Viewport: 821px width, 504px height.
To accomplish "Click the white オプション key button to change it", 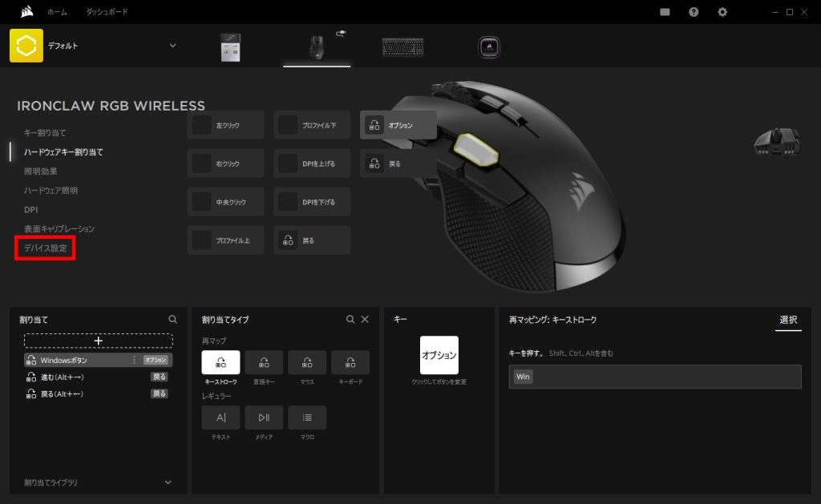I will tap(439, 356).
